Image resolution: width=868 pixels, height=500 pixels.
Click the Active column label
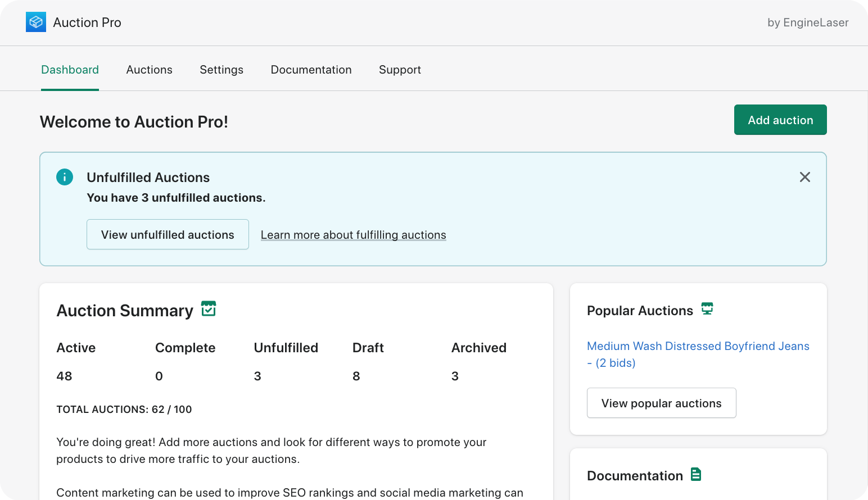[76, 348]
